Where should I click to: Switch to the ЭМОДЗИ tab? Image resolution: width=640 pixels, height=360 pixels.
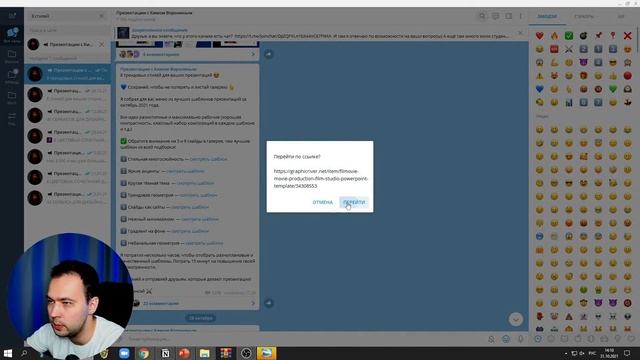coord(547,16)
